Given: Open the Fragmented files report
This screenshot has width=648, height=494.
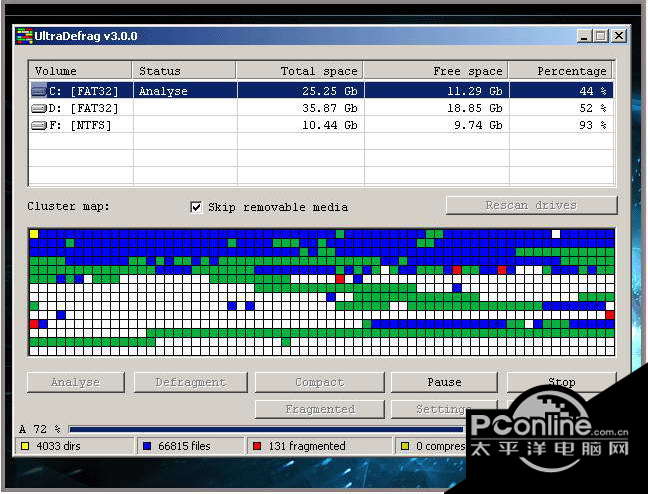Looking at the screenshot, I should (x=319, y=409).
